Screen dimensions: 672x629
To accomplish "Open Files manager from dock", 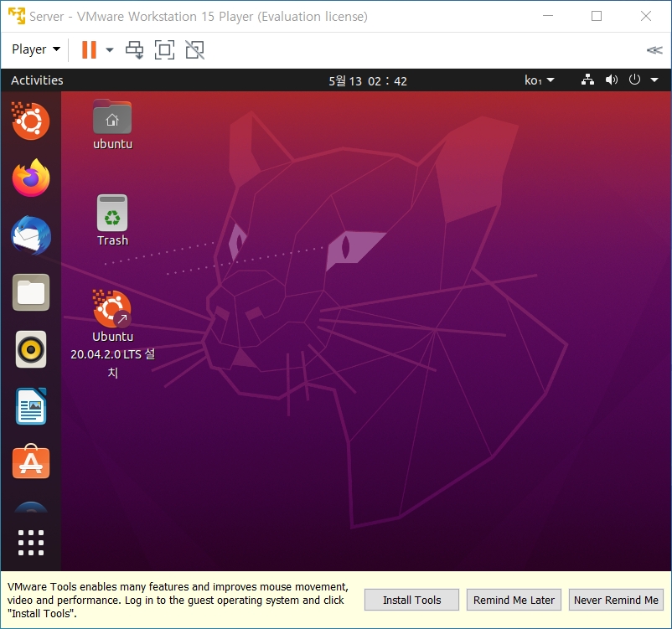I will (x=31, y=292).
